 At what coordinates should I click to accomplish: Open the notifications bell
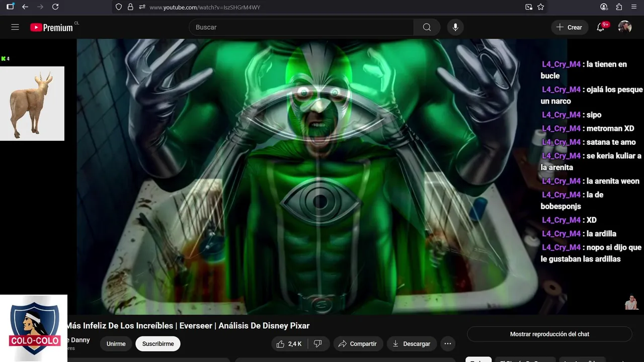click(600, 27)
